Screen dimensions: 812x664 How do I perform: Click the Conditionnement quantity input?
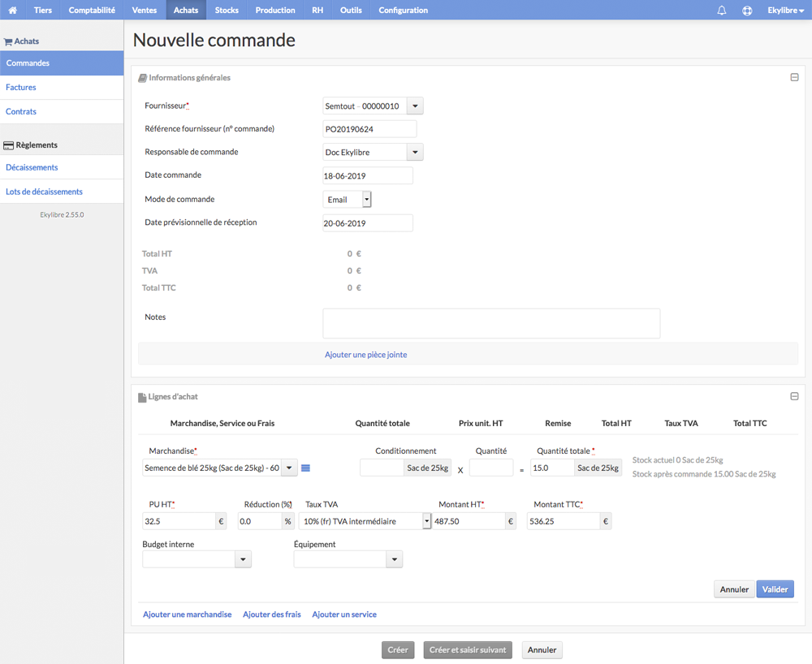382,468
